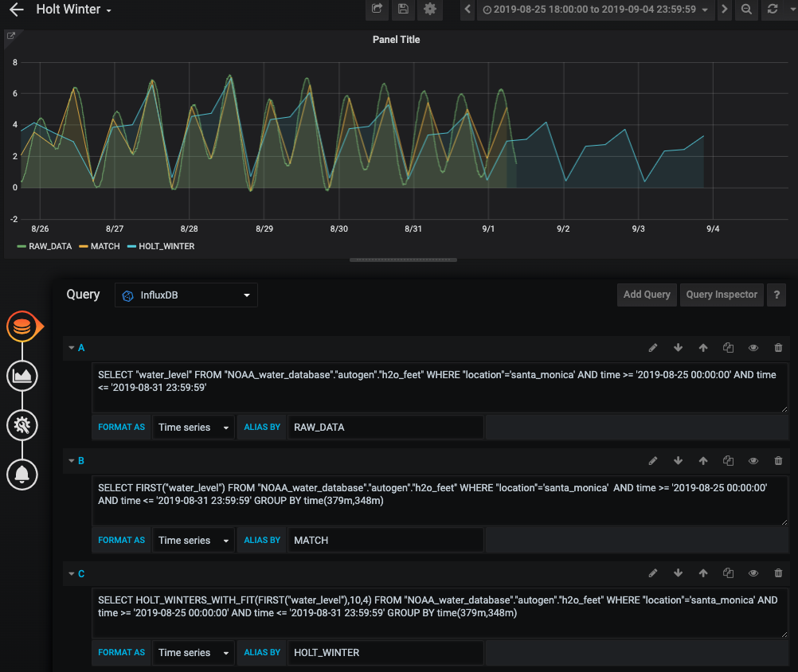Screen dimensions: 798x672
Task: Toggle visibility eye for query B
Action: [x=753, y=461]
